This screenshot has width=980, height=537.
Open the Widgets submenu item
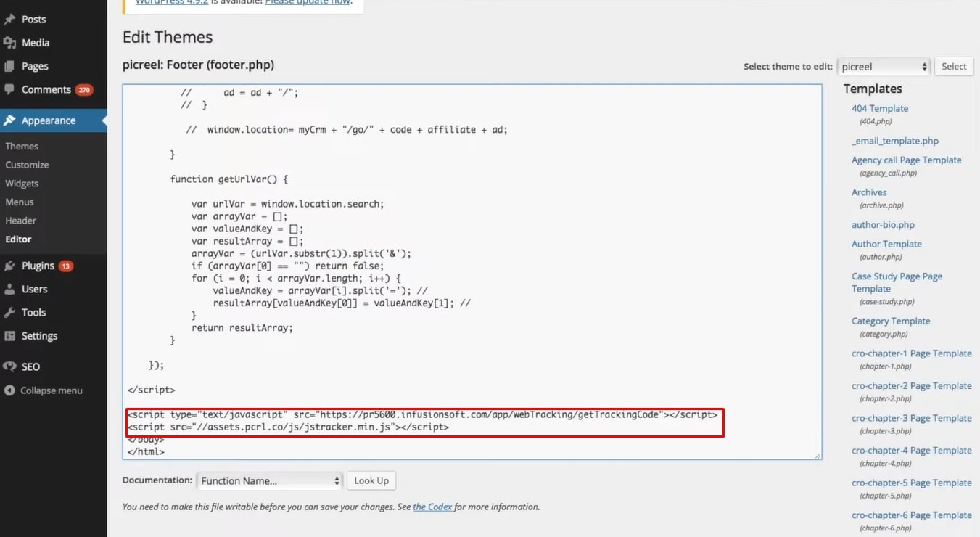coord(22,184)
